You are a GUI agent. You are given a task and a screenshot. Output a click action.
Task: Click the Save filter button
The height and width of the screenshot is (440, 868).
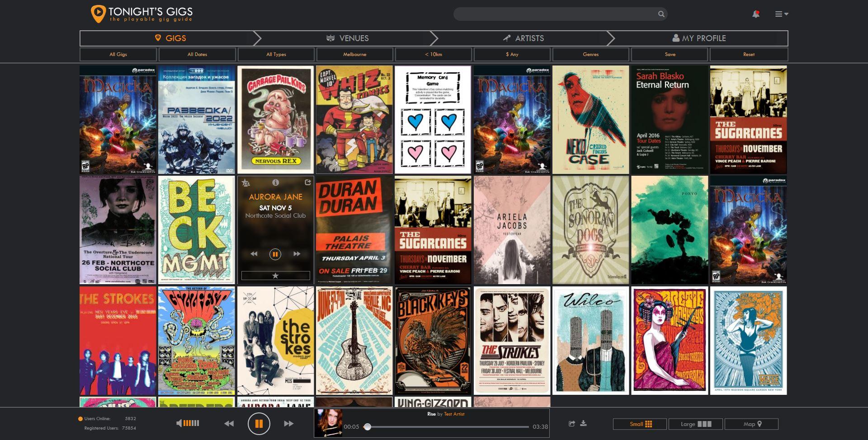point(670,54)
